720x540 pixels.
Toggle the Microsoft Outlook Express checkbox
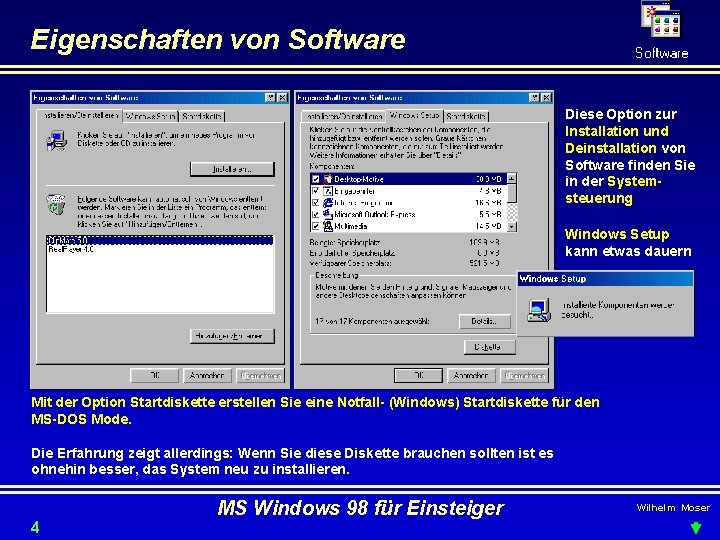[316, 214]
